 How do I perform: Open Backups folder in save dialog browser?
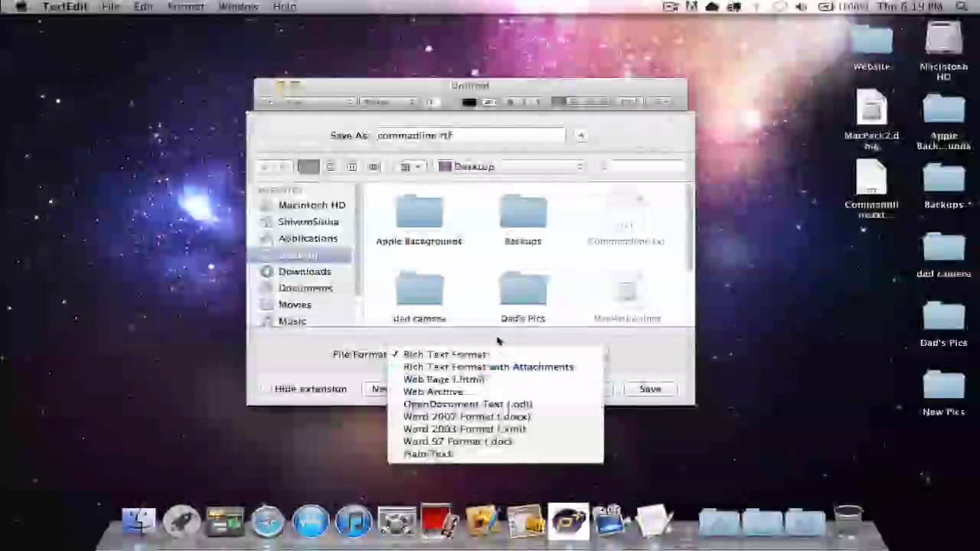(x=523, y=220)
